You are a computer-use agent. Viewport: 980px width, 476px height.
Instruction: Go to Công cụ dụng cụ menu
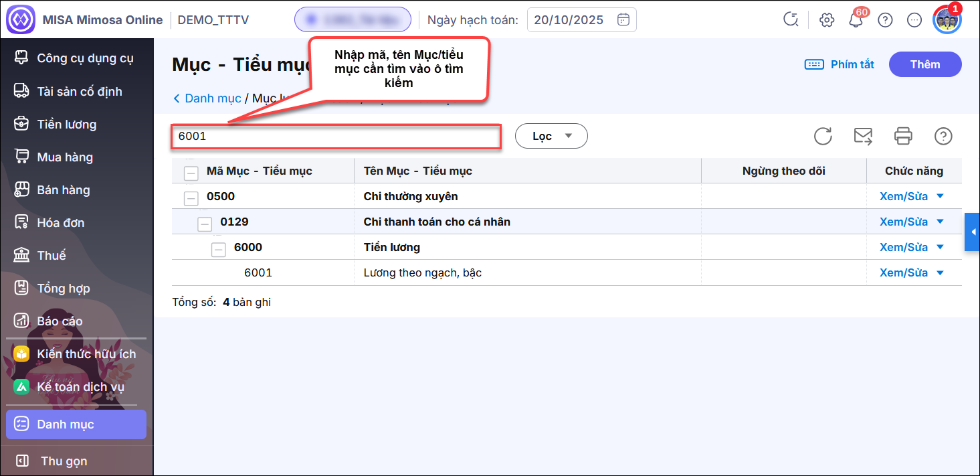[x=85, y=58]
